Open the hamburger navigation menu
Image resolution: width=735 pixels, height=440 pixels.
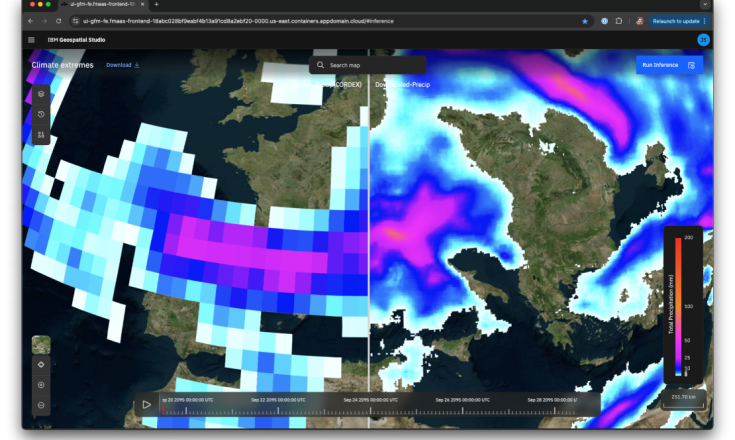click(31, 40)
